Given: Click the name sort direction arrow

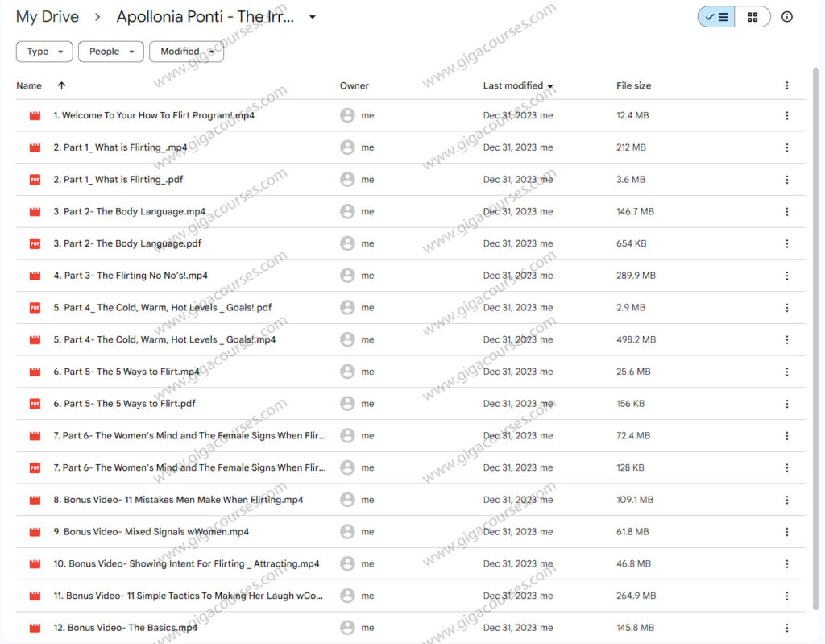Looking at the screenshot, I should (x=62, y=85).
